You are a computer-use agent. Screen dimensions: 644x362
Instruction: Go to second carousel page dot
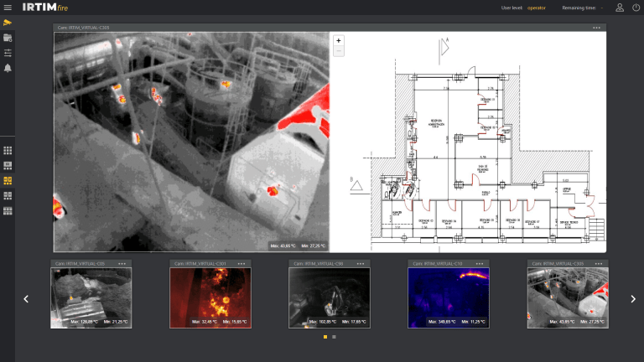pos(334,337)
